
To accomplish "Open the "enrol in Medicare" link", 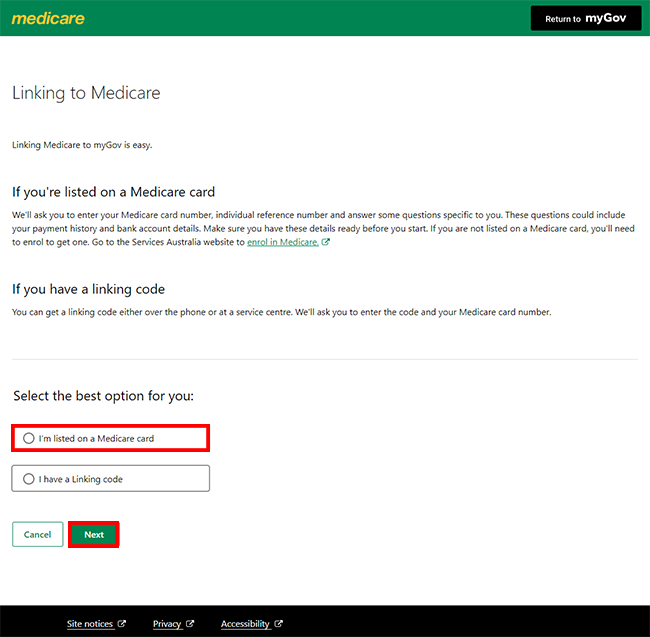I will [283, 242].
